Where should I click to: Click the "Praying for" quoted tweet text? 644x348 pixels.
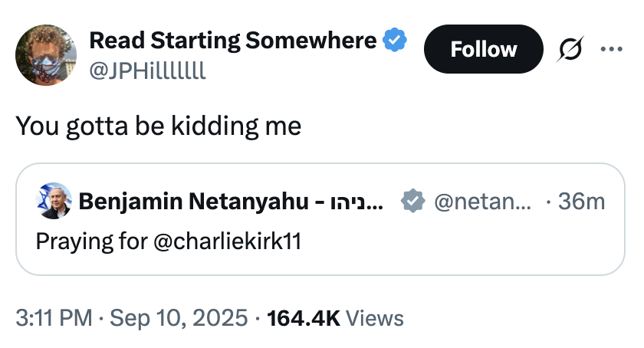(x=90, y=241)
